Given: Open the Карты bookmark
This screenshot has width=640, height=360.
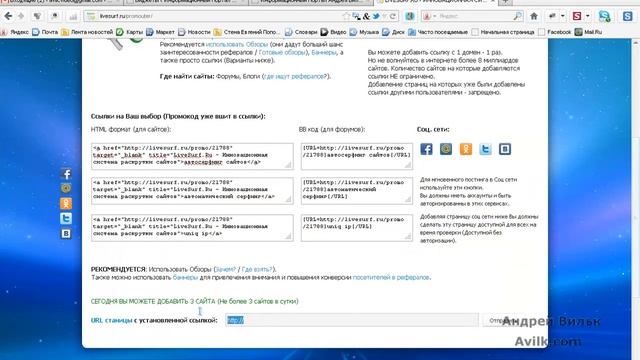Looking at the screenshot, I should pos(130,32).
